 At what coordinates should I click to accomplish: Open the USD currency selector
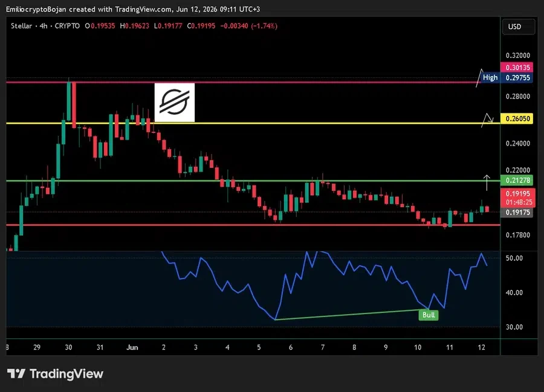519,27
